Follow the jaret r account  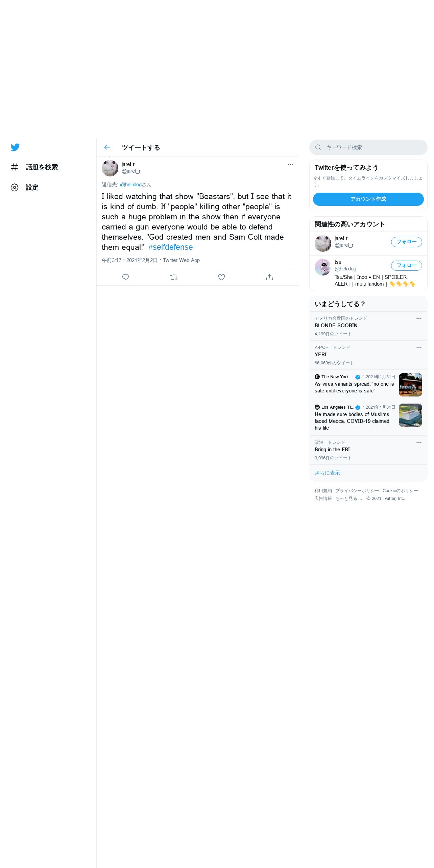click(406, 242)
